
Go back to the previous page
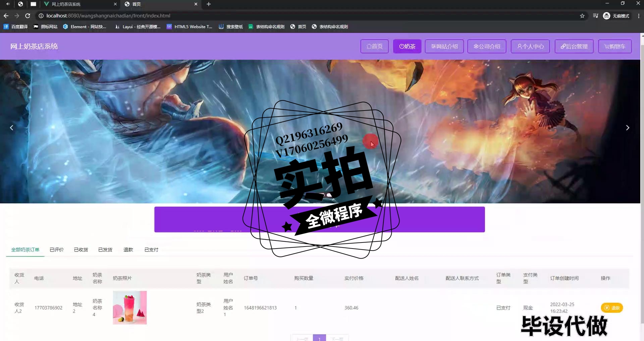tap(6, 16)
